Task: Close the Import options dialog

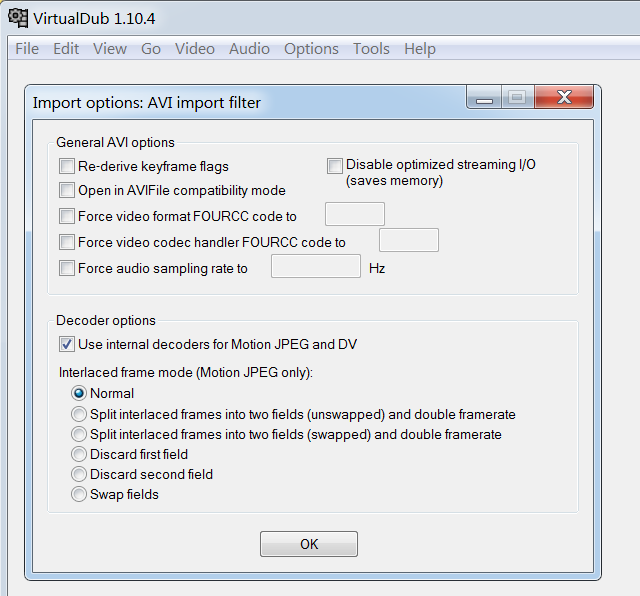Action: 565,98
